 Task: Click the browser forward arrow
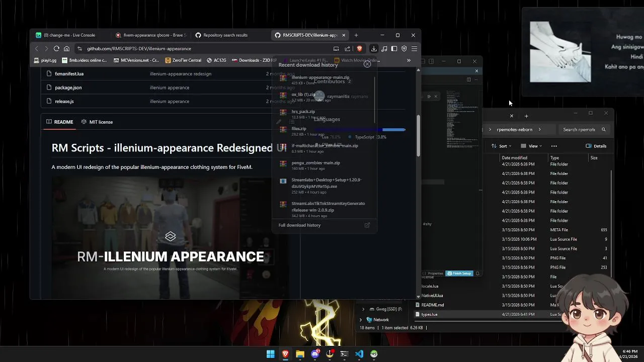coord(46,49)
